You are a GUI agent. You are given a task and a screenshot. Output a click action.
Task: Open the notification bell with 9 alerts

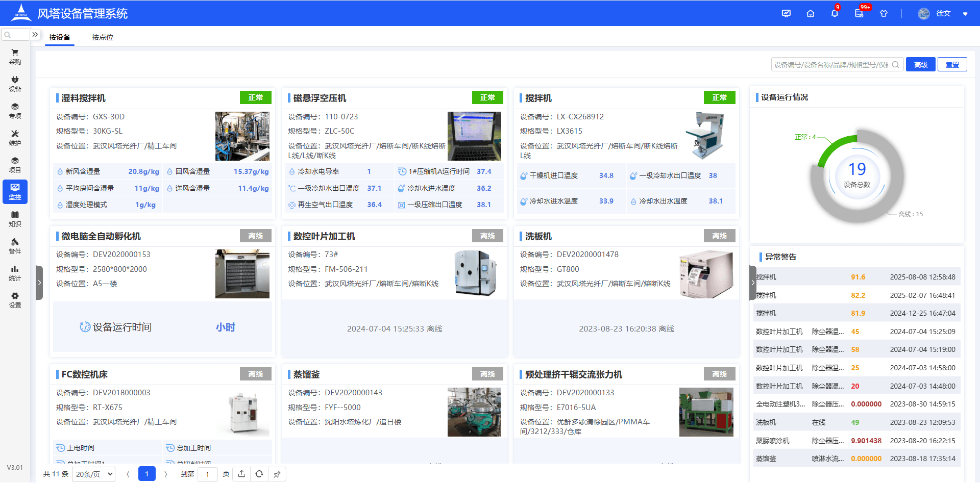834,13
